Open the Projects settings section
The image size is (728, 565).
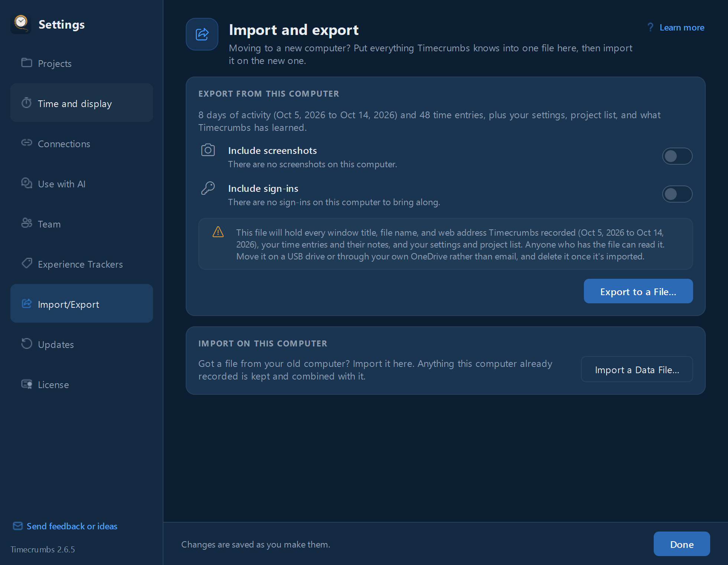point(82,63)
